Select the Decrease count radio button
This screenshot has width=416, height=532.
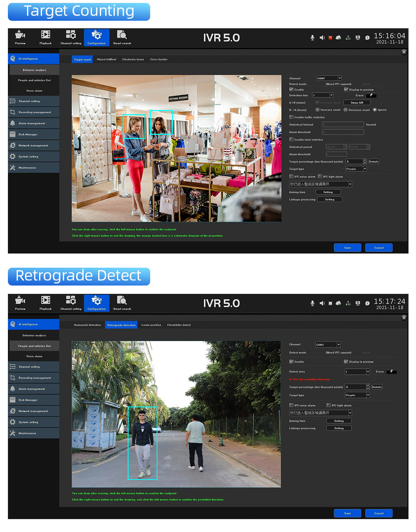pyautogui.click(x=345, y=110)
